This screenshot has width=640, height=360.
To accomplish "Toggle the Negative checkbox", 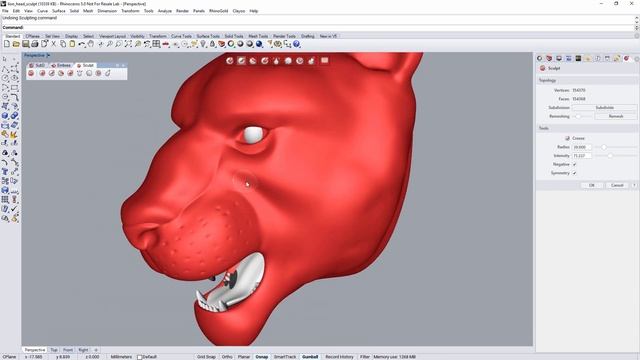I will (574, 164).
